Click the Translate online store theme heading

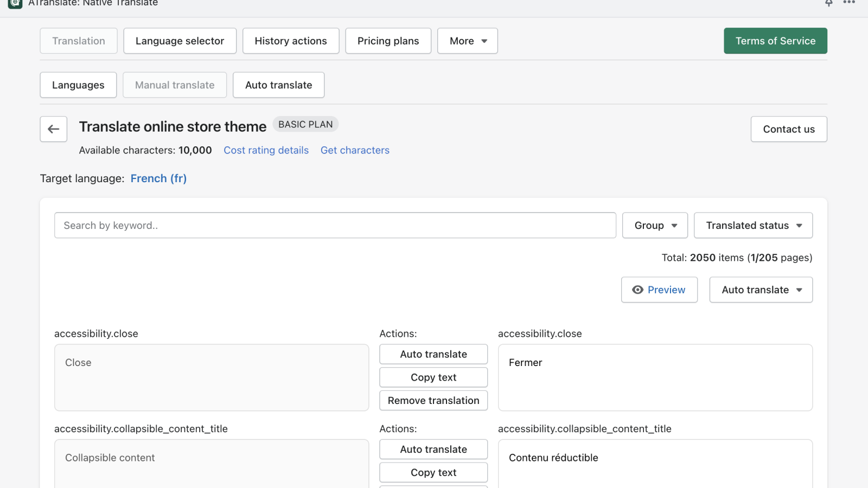[x=173, y=126]
